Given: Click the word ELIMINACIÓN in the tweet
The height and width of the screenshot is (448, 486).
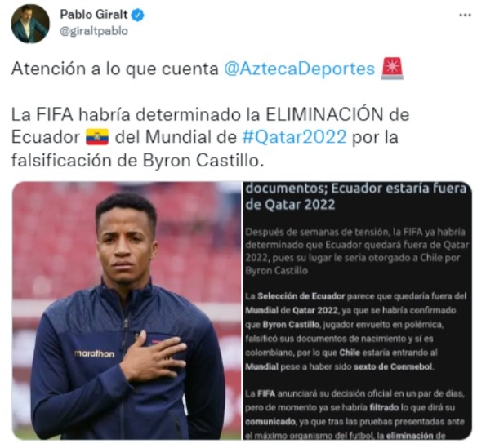Looking at the screenshot, I should 324,114.
